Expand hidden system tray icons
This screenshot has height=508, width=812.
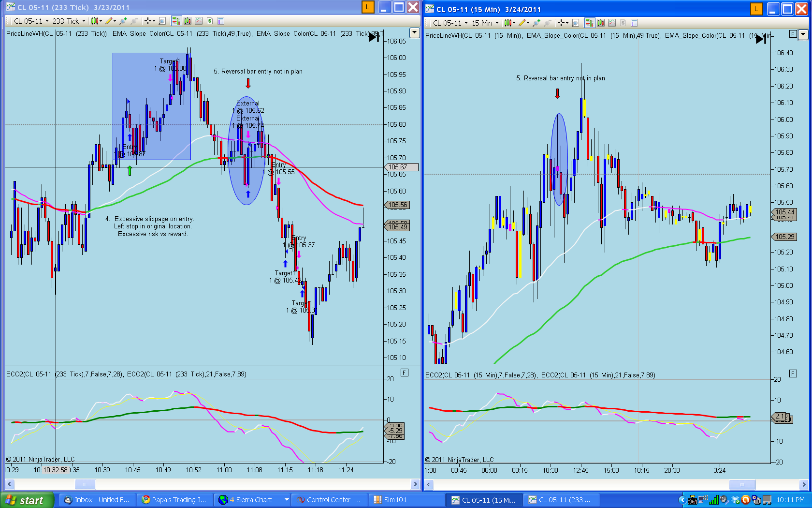[682, 500]
